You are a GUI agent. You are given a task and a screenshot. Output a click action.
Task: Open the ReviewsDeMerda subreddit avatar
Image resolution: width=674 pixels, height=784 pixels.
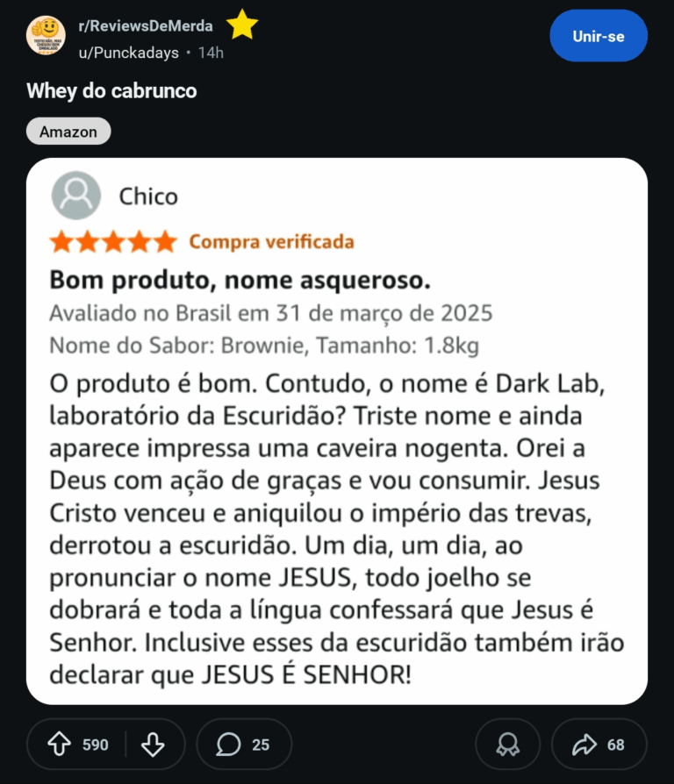pos(46,35)
